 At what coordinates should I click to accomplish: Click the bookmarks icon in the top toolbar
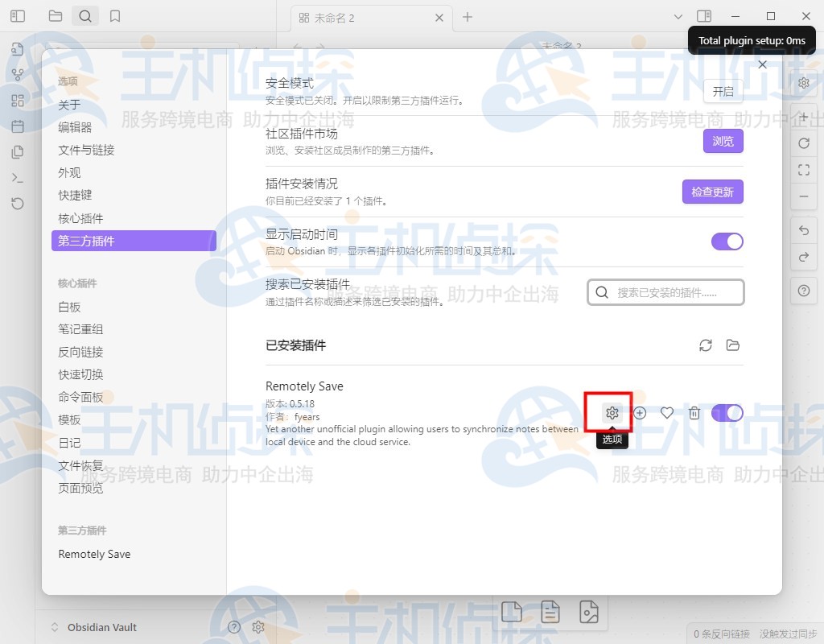tap(115, 15)
